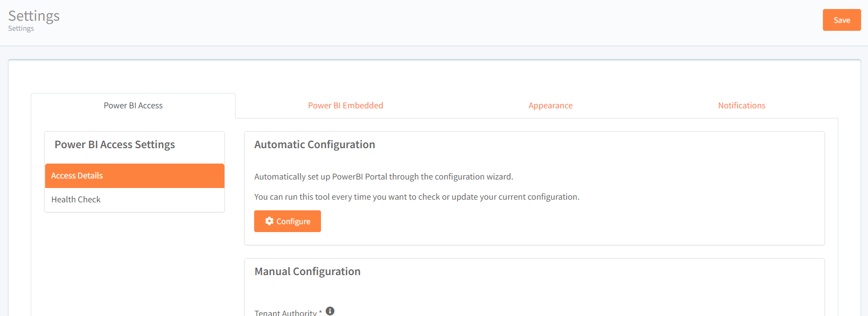Viewport: 868px width, 316px height.
Task: Choose Access Details from the settings sidebar
Action: point(76,175)
